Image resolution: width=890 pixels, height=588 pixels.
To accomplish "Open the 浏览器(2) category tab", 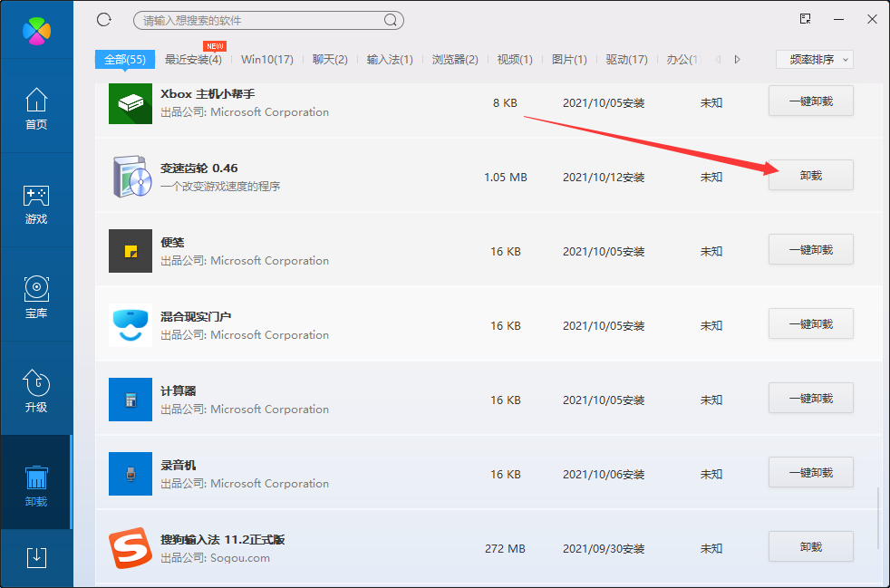I will [455, 60].
